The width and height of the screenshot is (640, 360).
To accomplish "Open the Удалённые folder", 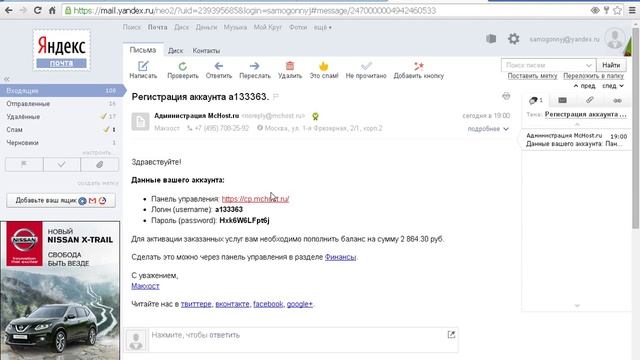I will tap(60, 117).
